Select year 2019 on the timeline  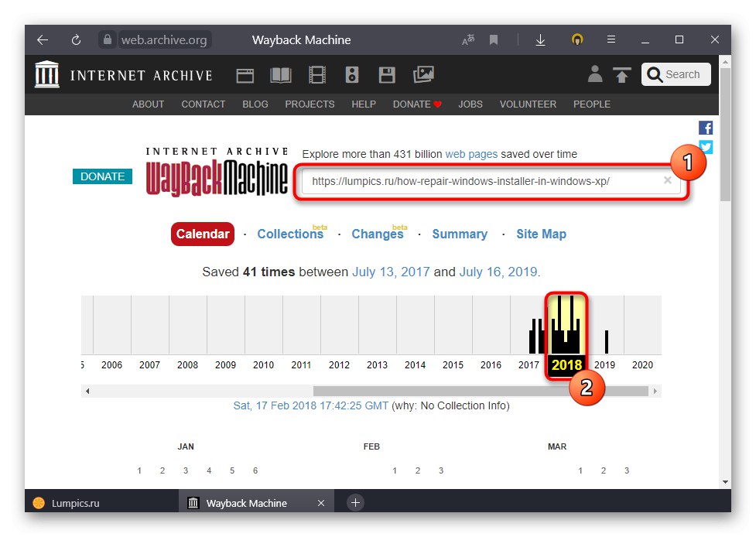click(x=604, y=365)
